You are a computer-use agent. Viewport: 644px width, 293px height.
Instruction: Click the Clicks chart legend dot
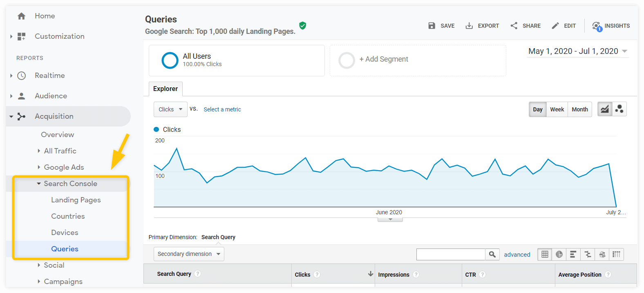click(x=156, y=129)
